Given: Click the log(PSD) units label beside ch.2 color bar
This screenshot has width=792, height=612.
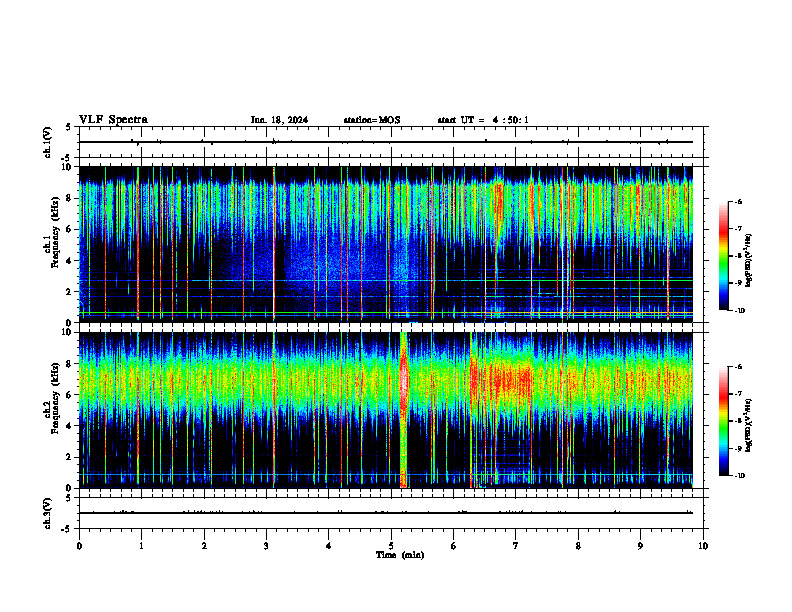Looking at the screenshot, I should [x=749, y=426].
